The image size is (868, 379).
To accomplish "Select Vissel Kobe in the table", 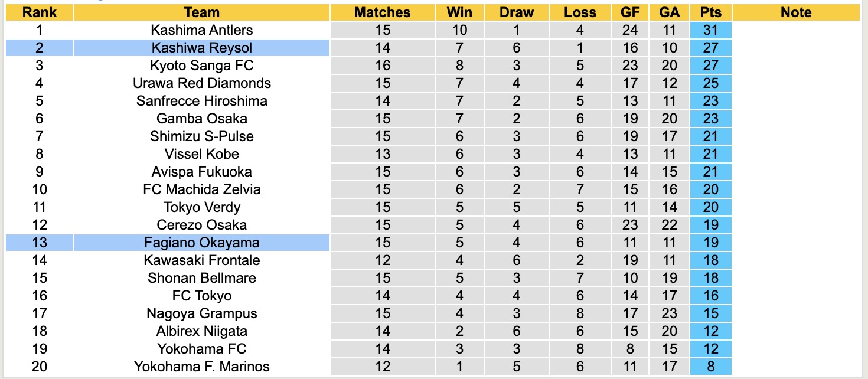I will pyautogui.click(x=201, y=154).
